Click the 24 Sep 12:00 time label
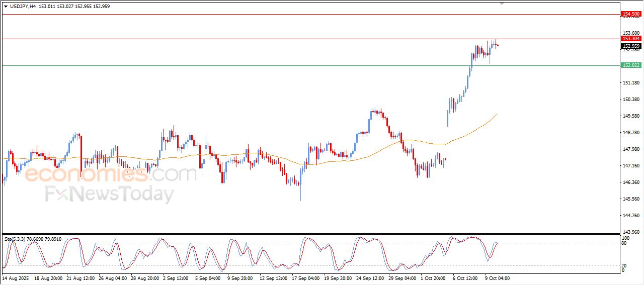644x285 pixels. tap(370, 278)
